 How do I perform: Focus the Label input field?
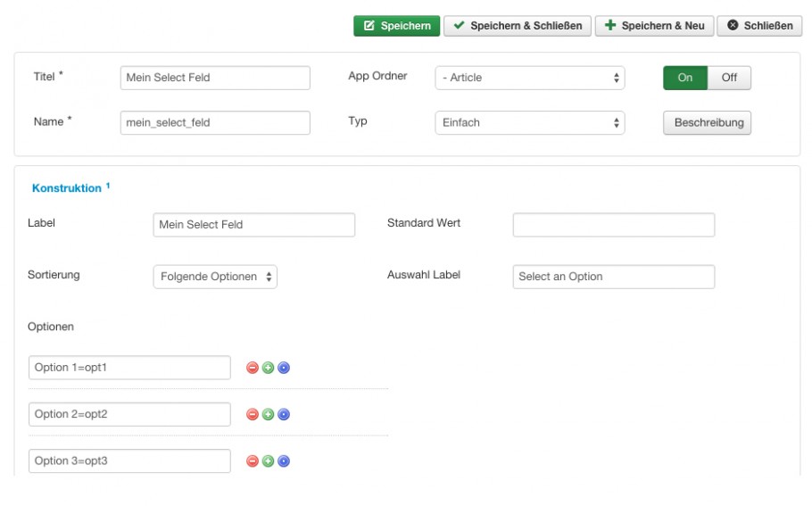[253, 225]
